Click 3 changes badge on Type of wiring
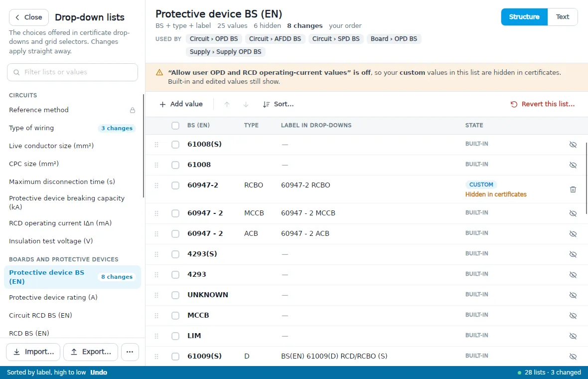 pos(117,128)
